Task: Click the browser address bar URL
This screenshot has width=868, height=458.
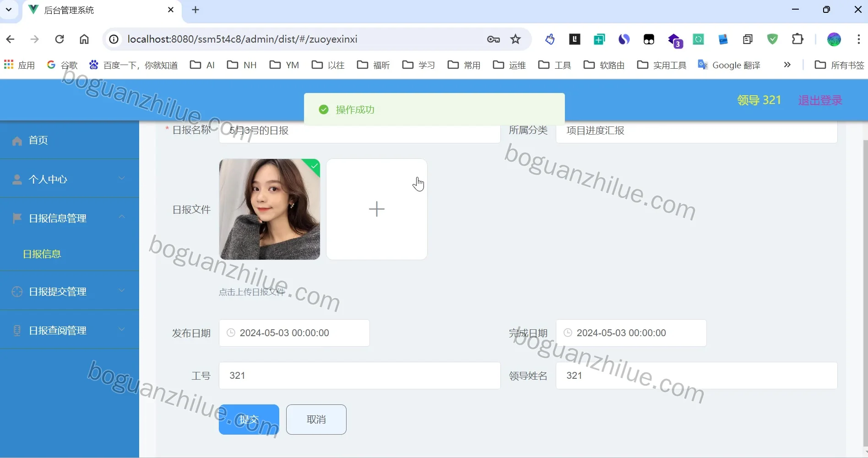Action: pyautogui.click(x=243, y=39)
